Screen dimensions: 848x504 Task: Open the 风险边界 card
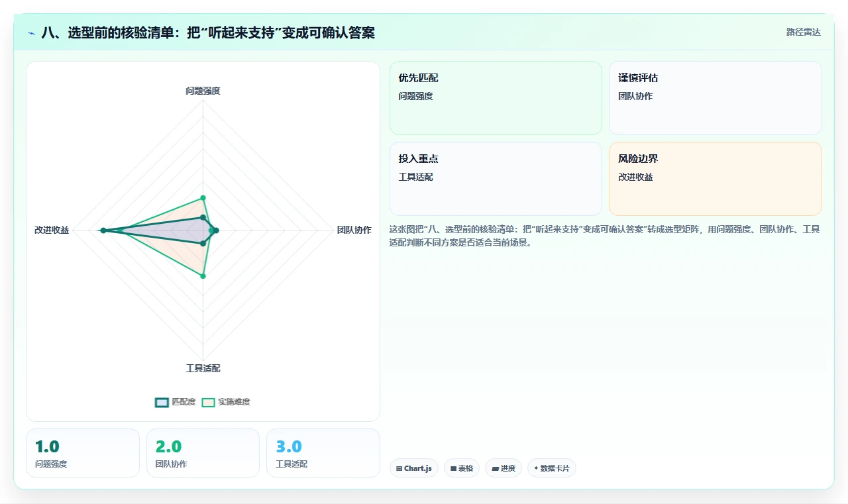tap(715, 179)
